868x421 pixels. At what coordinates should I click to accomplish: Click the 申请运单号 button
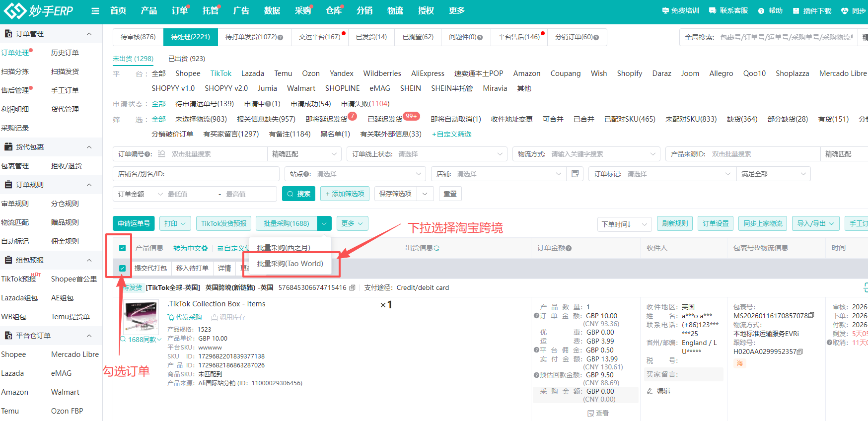coord(134,224)
